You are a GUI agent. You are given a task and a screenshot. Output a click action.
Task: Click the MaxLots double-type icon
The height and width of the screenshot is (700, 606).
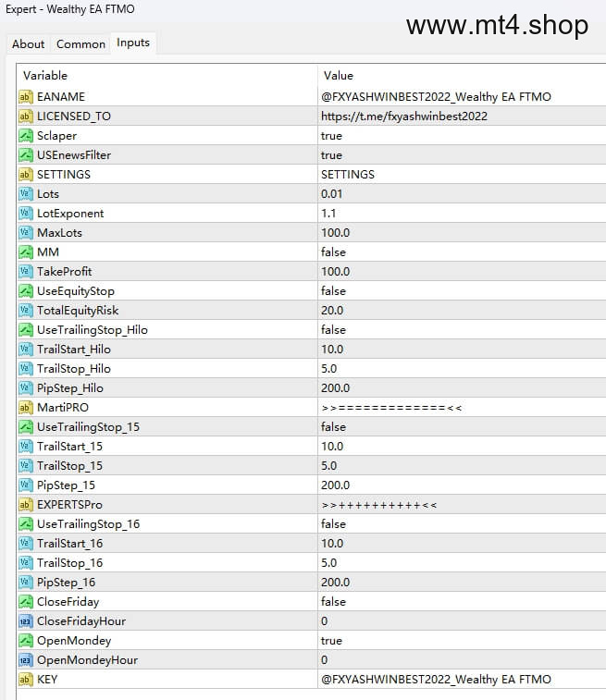26,233
